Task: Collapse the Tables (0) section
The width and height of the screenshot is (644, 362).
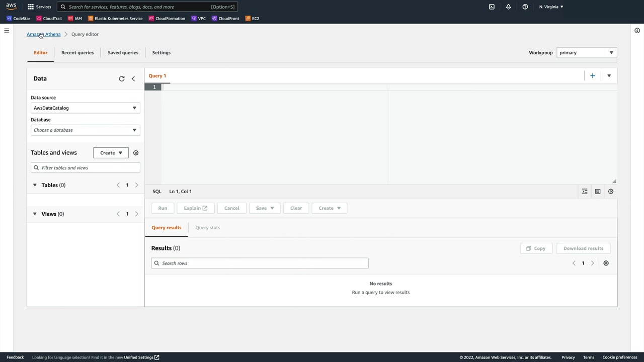Action: [35, 185]
